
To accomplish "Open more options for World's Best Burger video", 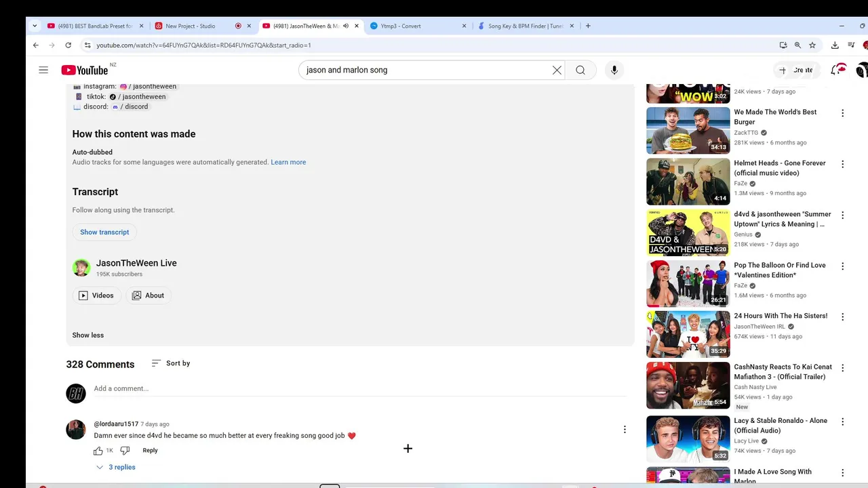I will (x=842, y=113).
